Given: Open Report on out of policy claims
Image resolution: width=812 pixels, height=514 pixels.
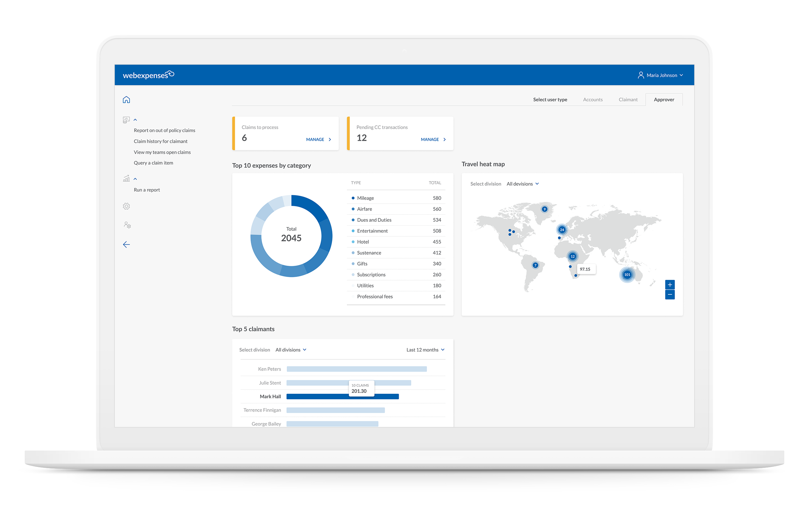Looking at the screenshot, I should [x=164, y=130].
